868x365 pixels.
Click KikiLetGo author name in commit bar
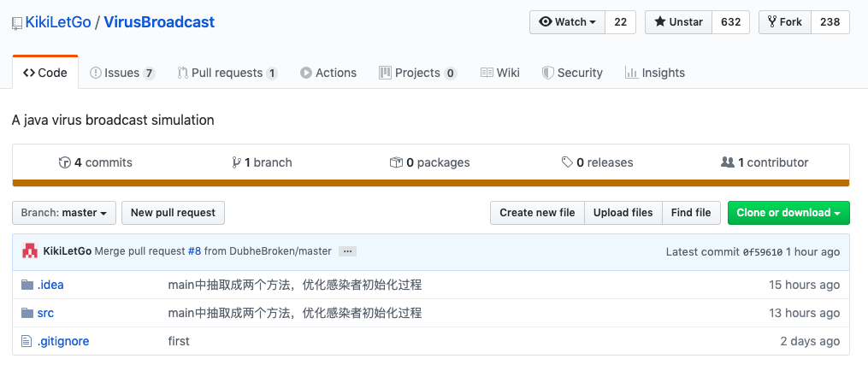68,251
